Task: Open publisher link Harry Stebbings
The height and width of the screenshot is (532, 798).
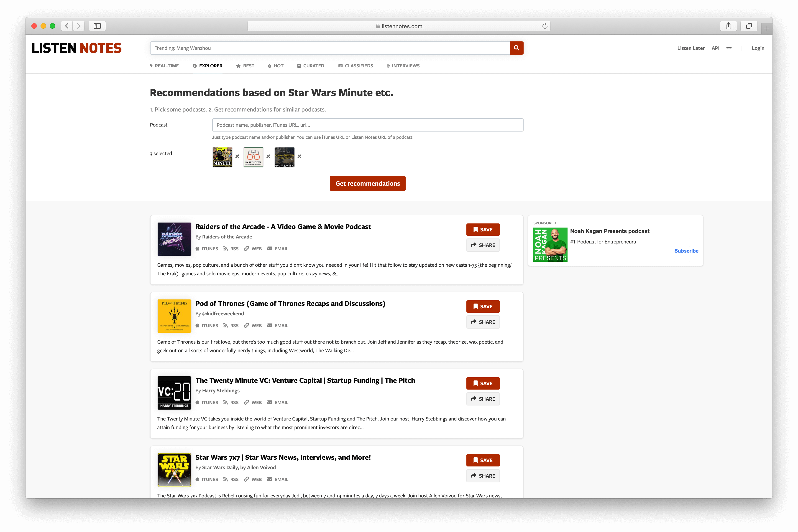Action: 221,391
